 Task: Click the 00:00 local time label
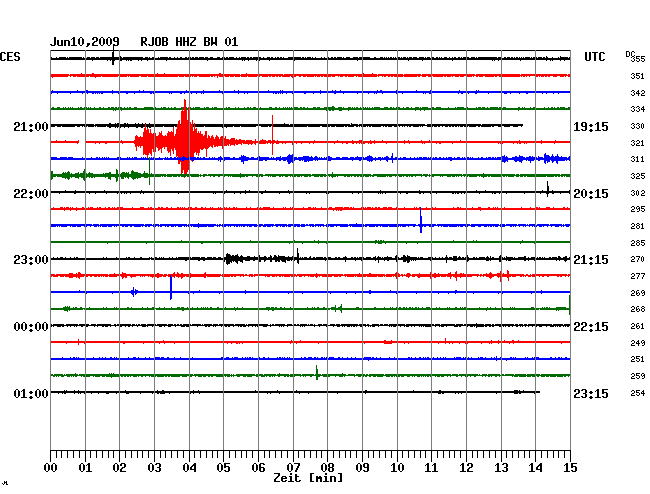(x=31, y=327)
